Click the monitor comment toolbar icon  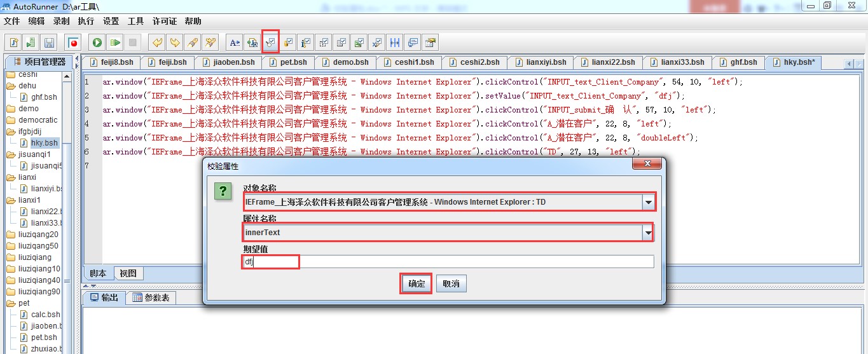click(413, 43)
